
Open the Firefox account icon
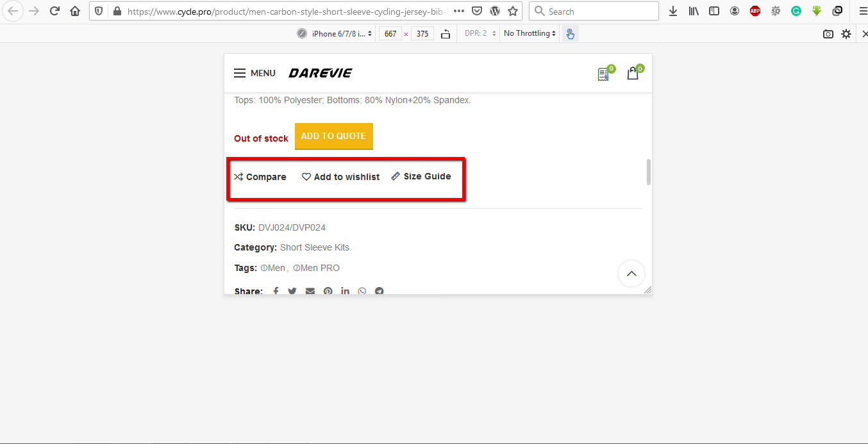coord(735,11)
